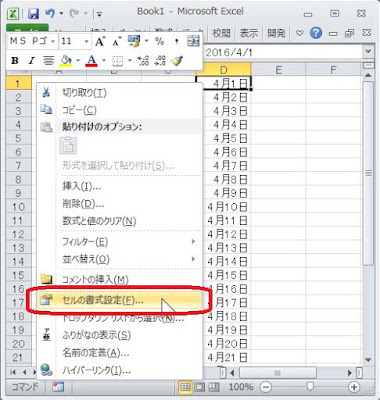The height and width of the screenshot is (400, 380).
Task: Click the Increase Font Size icon
Action: pos(100,41)
